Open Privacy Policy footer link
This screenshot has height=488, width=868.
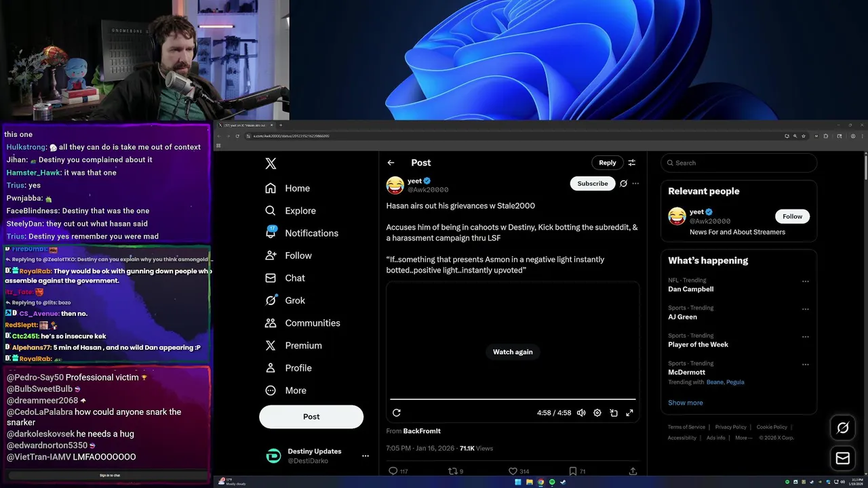[x=731, y=427]
